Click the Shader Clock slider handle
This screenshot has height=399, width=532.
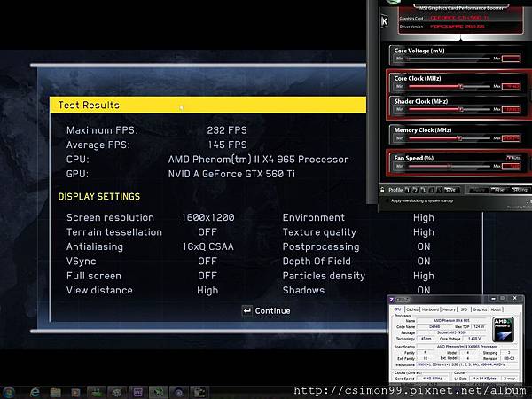coord(461,109)
